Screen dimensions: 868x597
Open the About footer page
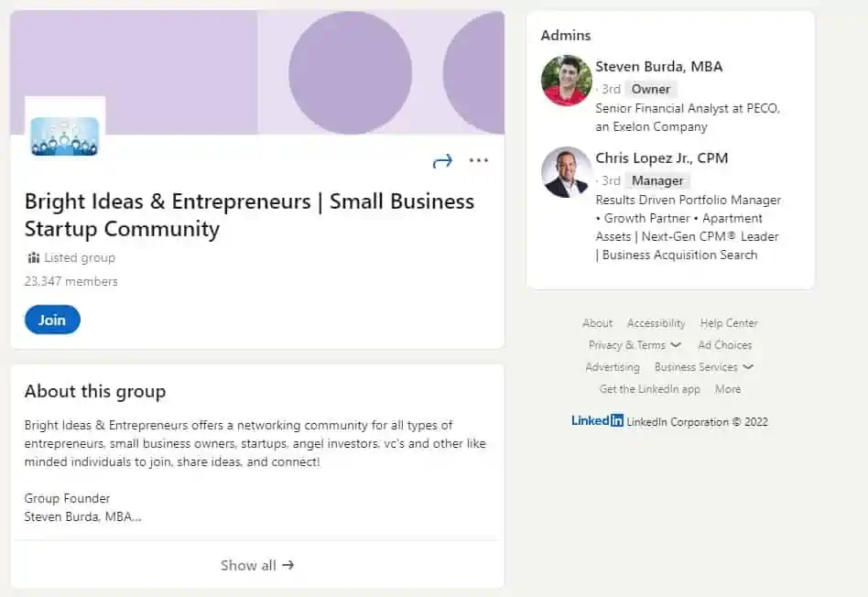(597, 323)
